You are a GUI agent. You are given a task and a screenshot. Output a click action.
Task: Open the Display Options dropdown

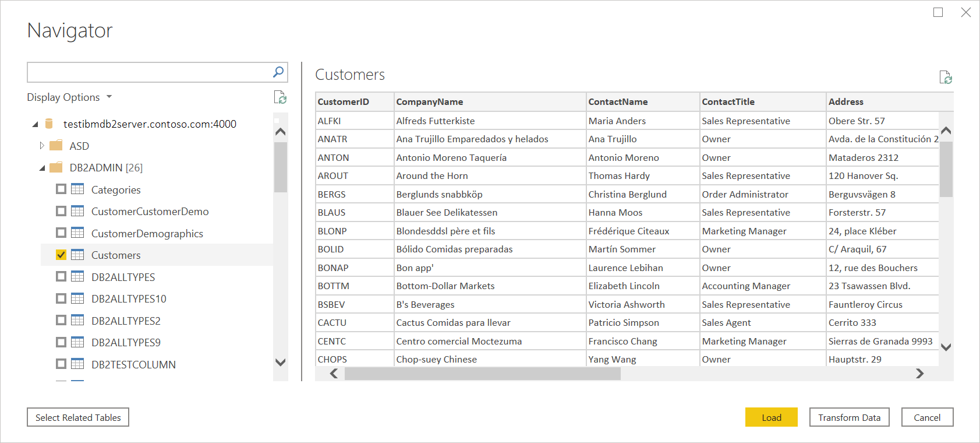[69, 97]
